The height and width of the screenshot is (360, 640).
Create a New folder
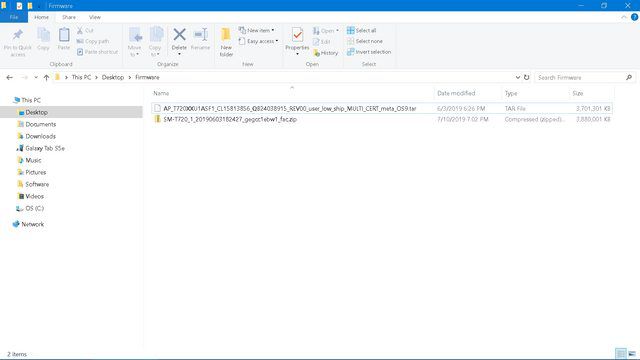pyautogui.click(x=226, y=42)
